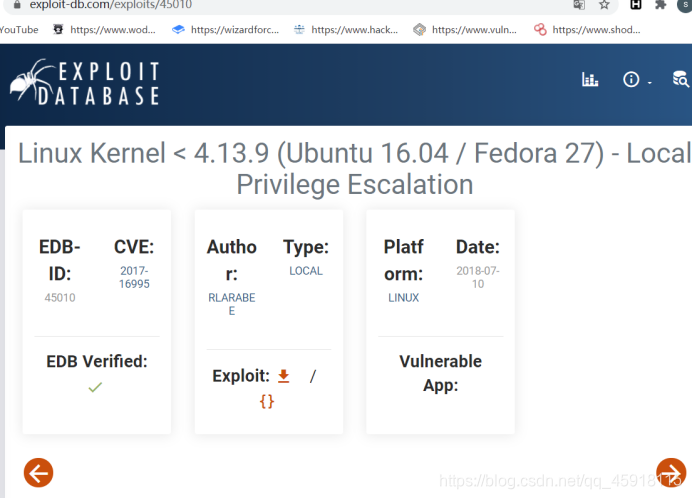Open the LOCAL type link
This screenshot has height=499, width=692.
click(306, 271)
